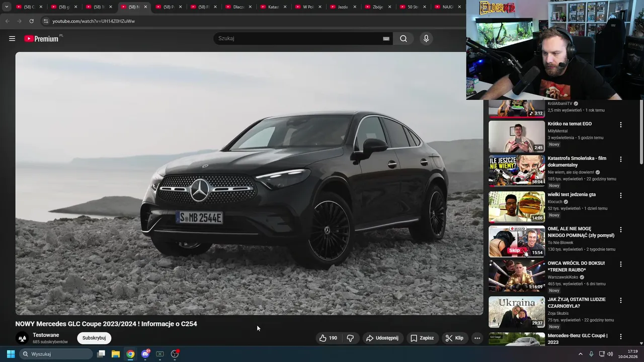
Task: Select the youtube.com URL address bar
Action: tap(94, 21)
